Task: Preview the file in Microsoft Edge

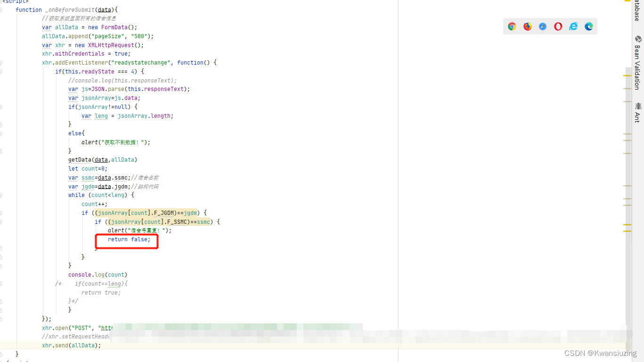Action: (588, 26)
